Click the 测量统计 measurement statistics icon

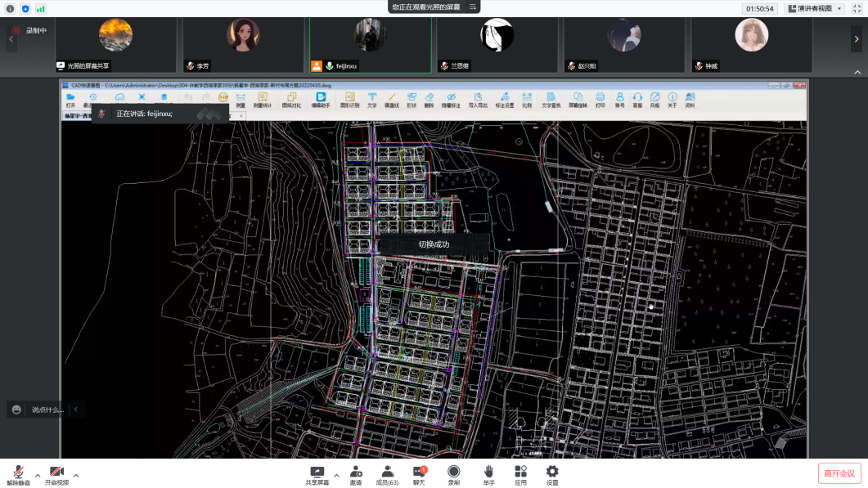coord(263,100)
